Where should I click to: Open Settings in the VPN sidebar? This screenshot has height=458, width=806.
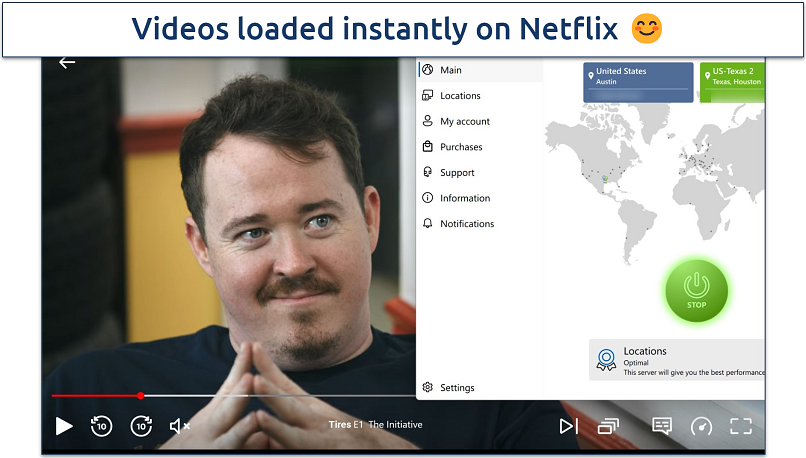481,388
